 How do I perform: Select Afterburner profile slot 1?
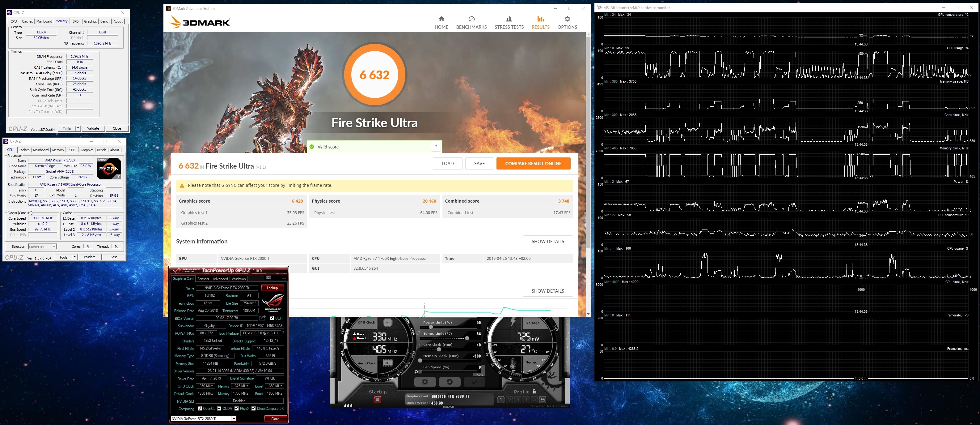501,400
